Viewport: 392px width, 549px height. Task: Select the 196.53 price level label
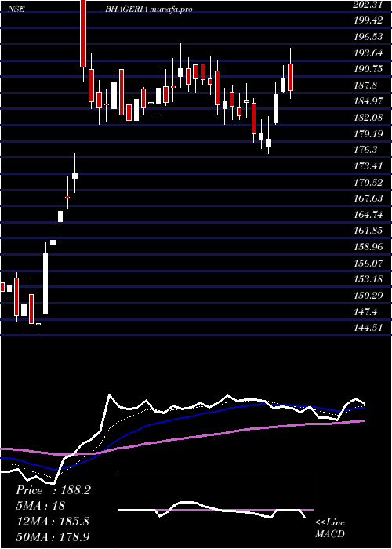[369, 36]
